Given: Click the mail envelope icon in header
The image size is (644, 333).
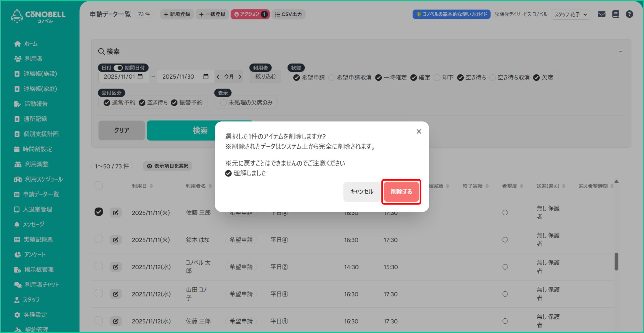Looking at the screenshot, I should (601, 14).
